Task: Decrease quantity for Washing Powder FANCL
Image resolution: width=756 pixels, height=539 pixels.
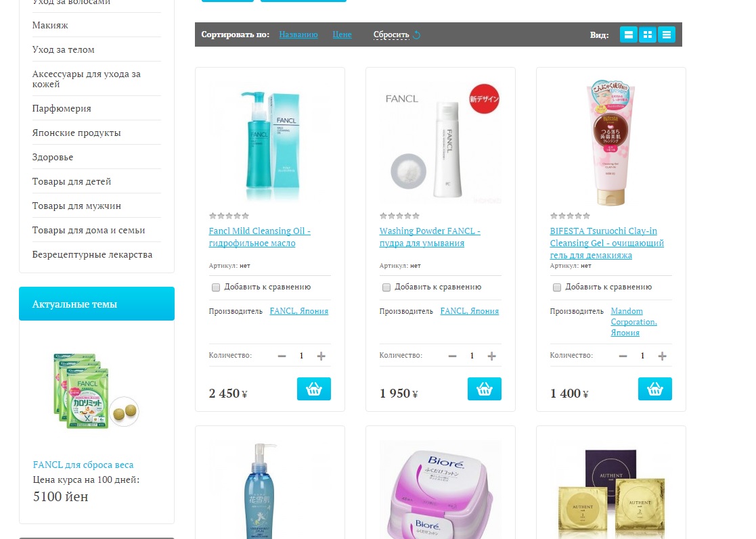Action: click(x=452, y=356)
